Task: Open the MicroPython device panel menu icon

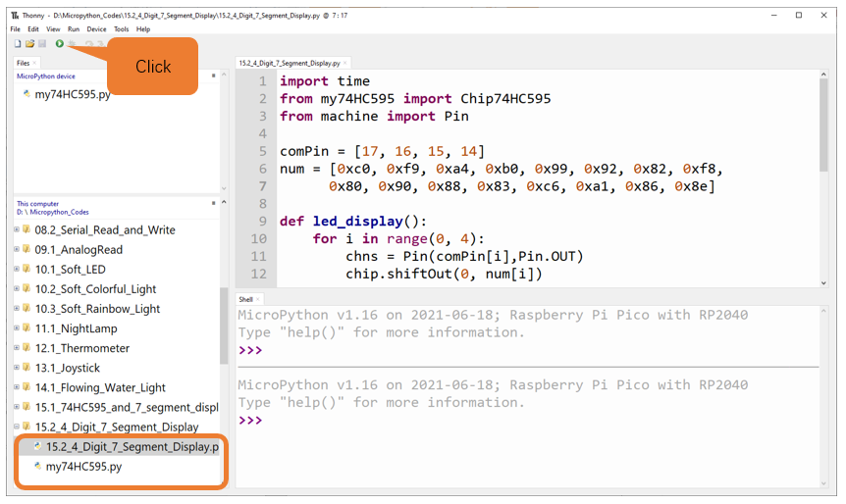Action: point(214,76)
